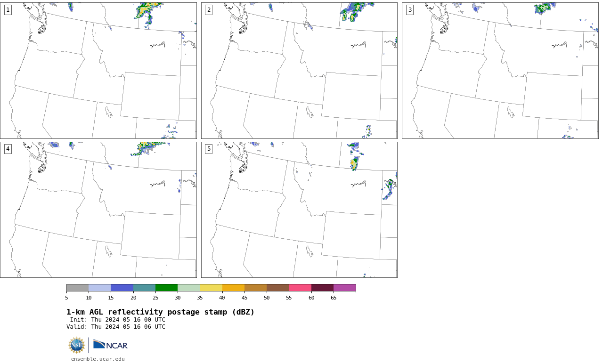Screen dimensions: 603x364
Task: Click the yellow 35-40 dBZ swatch
Action: (211, 288)
